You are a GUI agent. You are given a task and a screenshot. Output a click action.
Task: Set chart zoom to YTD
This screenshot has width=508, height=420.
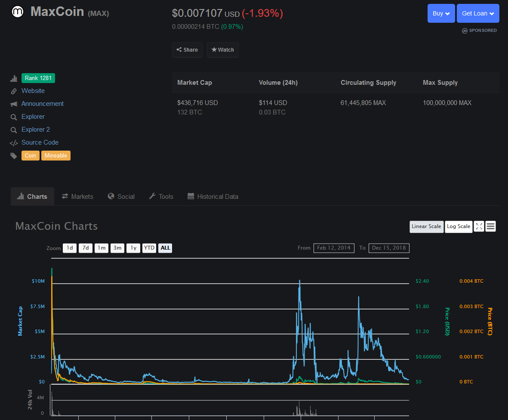[149, 248]
